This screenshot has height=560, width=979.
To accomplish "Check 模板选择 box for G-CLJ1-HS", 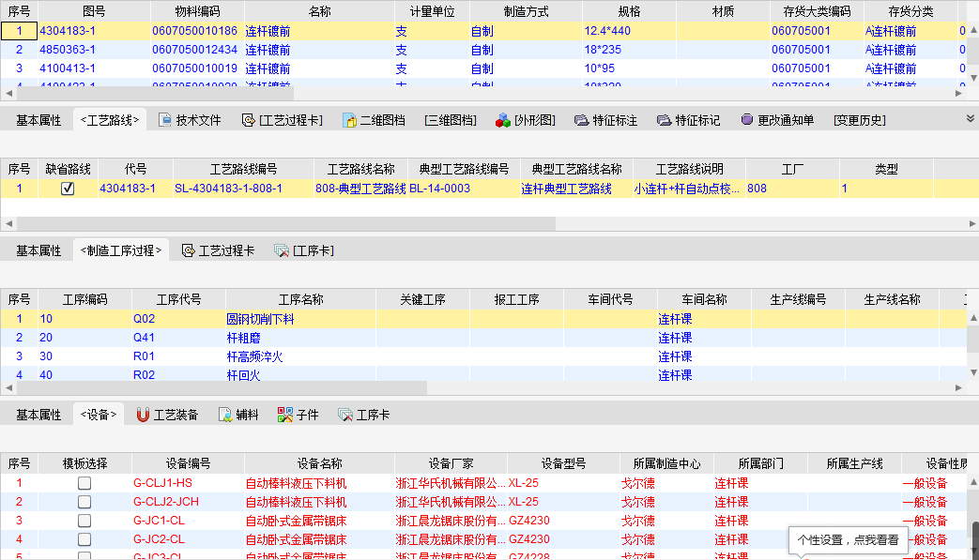I will point(84,483).
